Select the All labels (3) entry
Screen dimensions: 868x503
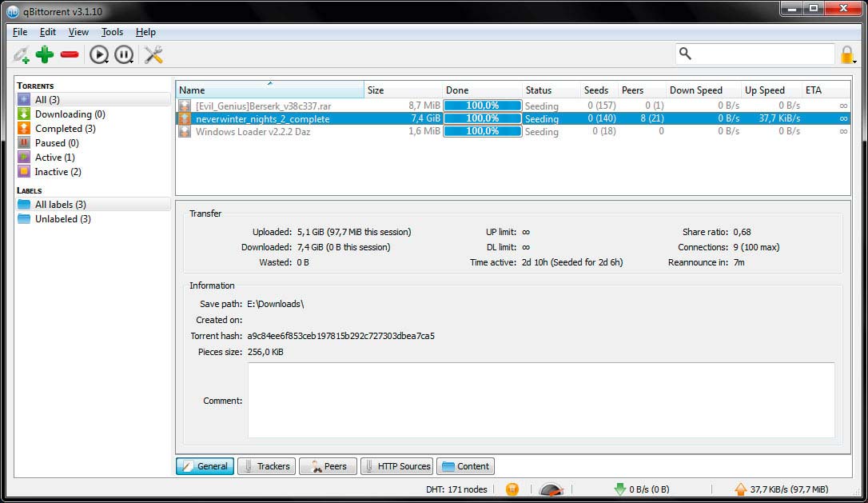pyautogui.click(x=94, y=205)
